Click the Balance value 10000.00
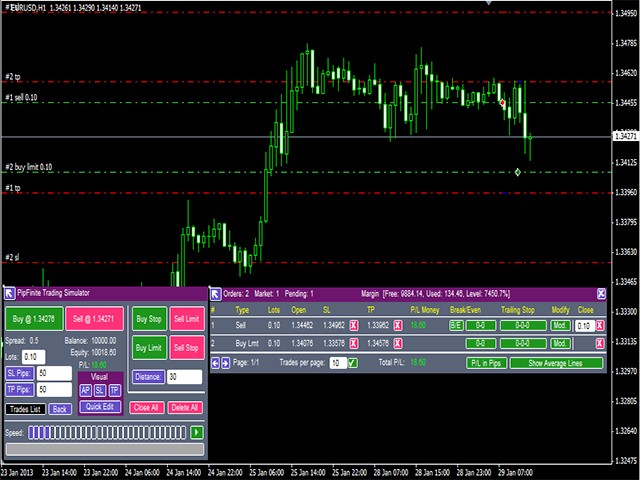Viewport: 640px width, 480px height. click(104, 340)
